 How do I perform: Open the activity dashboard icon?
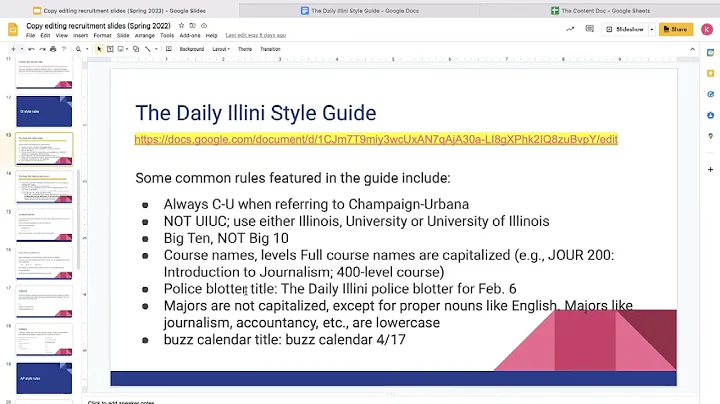coord(570,29)
